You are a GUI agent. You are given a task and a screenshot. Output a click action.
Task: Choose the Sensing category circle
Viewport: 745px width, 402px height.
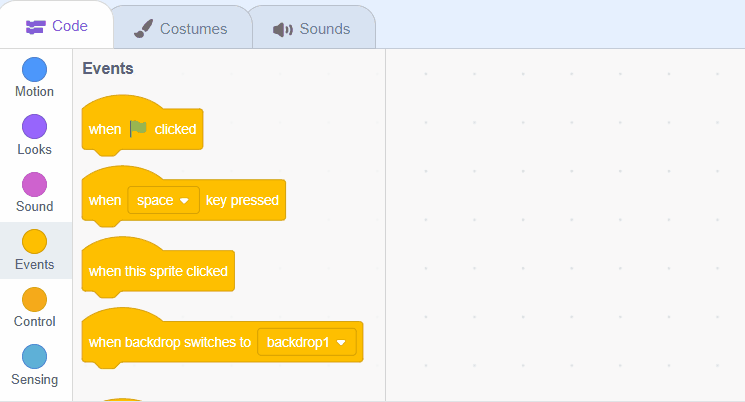pos(34,357)
